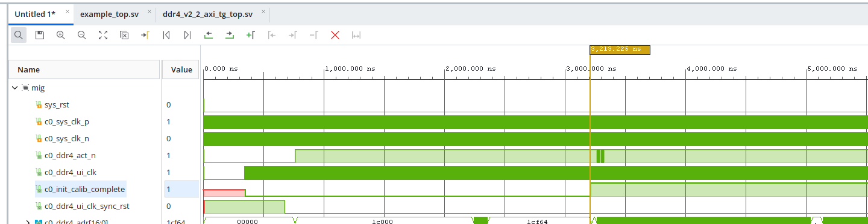Close the ddr4_v2_2_axi_tg_top.sv tab
Image resolution: width=868 pixels, height=224 pixels.
[x=263, y=11]
